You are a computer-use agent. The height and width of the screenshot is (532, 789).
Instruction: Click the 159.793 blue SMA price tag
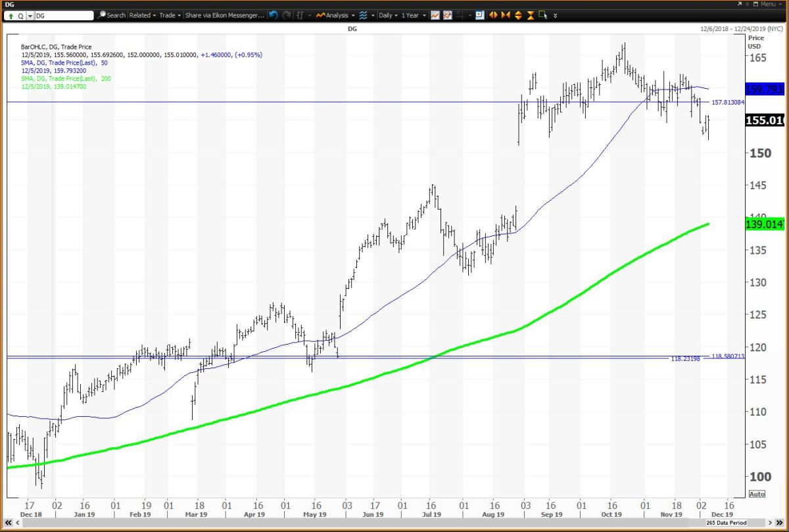coord(765,89)
